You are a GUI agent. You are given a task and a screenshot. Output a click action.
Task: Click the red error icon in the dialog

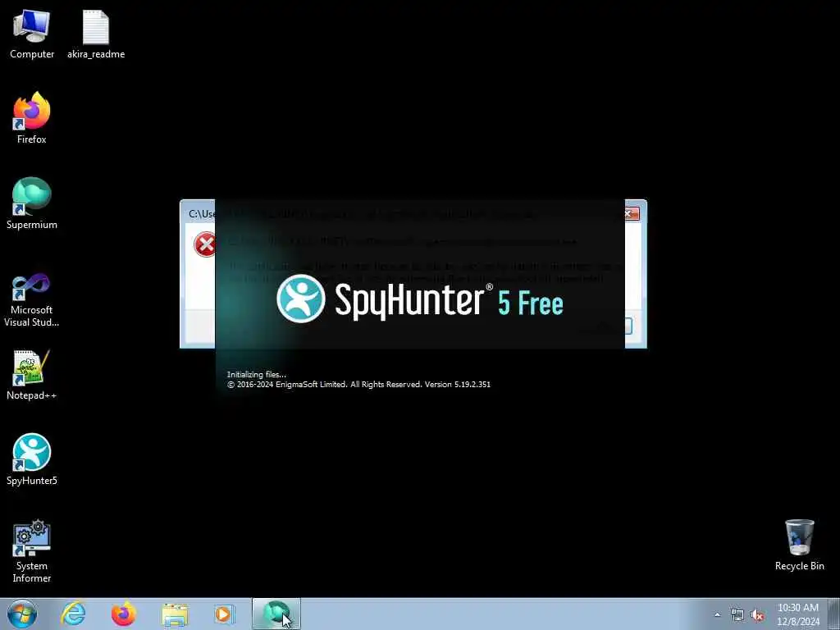(x=204, y=244)
